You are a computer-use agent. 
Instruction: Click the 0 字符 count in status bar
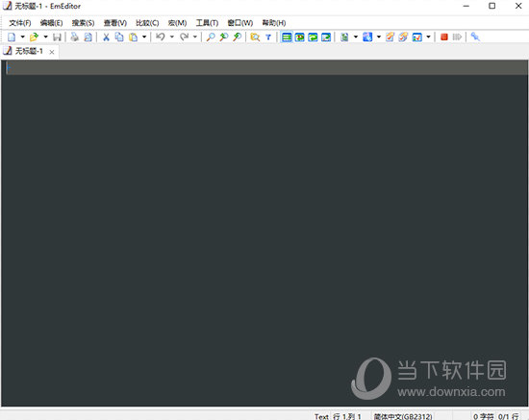(x=483, y=416)
